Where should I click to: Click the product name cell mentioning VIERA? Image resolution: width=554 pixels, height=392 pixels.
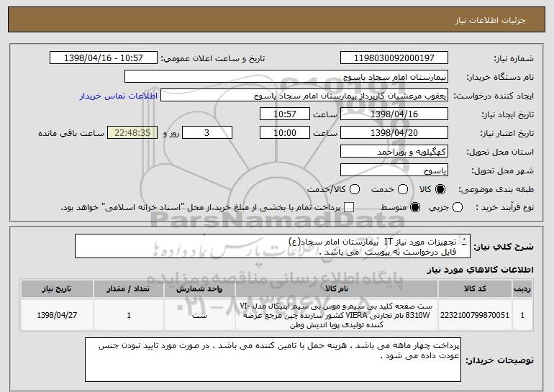tap(337, 315)
